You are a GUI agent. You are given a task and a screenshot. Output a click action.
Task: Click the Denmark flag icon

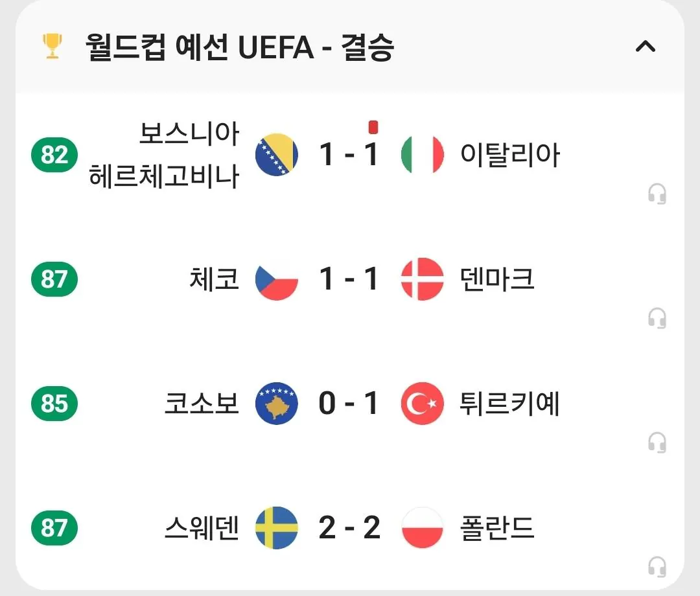[x=422, y=279]
